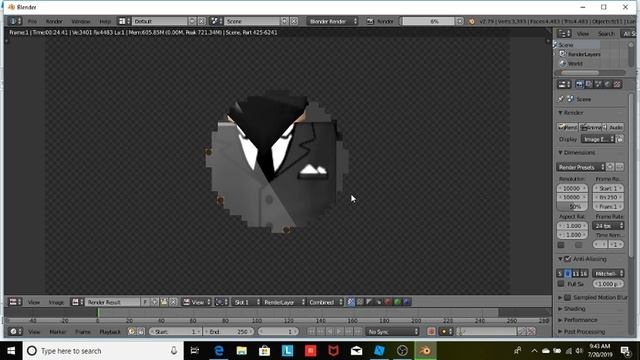The image size is (640, 360).
Task: Click the add preset button beside Render Presets
Action: (x=610, y=167)
